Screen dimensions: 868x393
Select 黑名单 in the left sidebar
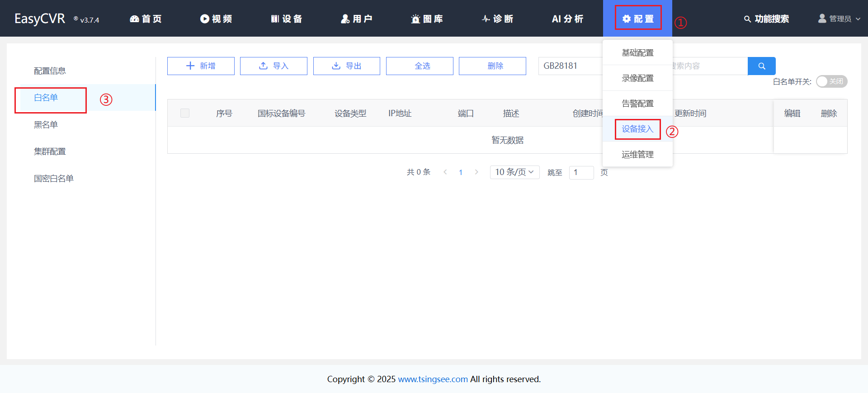pyautogui.click(x=46, y=125)
